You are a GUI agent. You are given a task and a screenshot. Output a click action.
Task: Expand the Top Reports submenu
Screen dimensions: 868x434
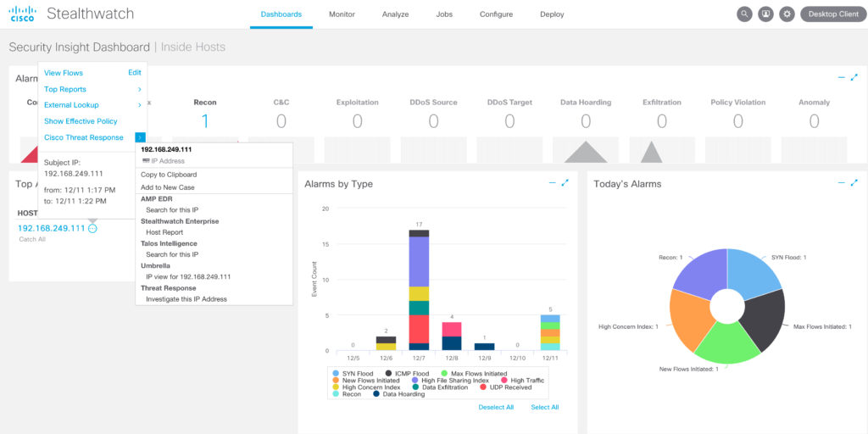point(139,89)
